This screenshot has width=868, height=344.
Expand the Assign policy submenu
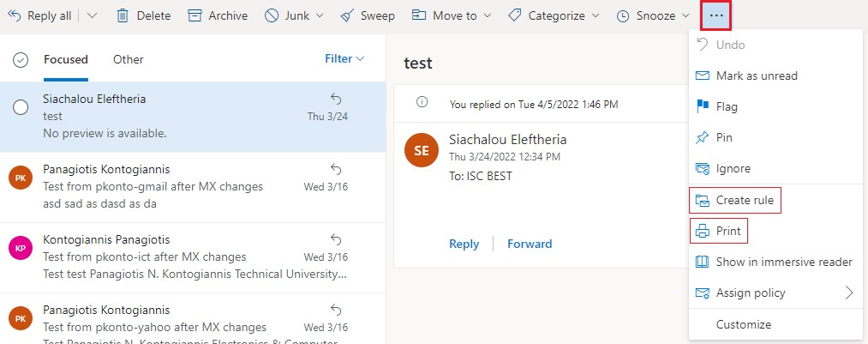[x=848, y=293]
